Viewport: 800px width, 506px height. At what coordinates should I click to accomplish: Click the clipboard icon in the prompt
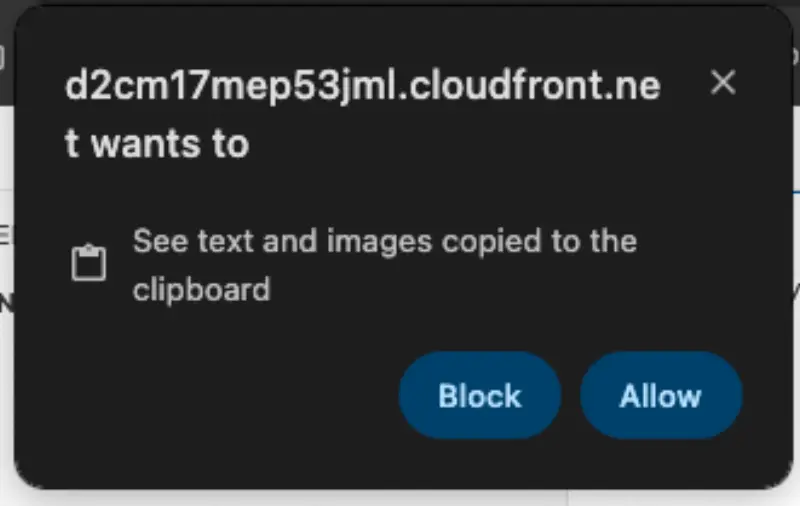(89, 262)
